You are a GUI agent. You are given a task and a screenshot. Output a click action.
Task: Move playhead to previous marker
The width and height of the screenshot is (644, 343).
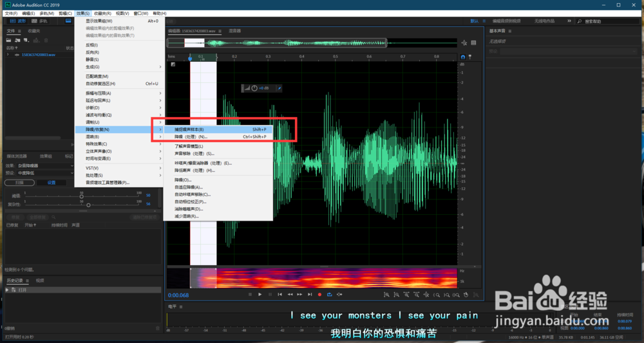click(x=279, y=295)
